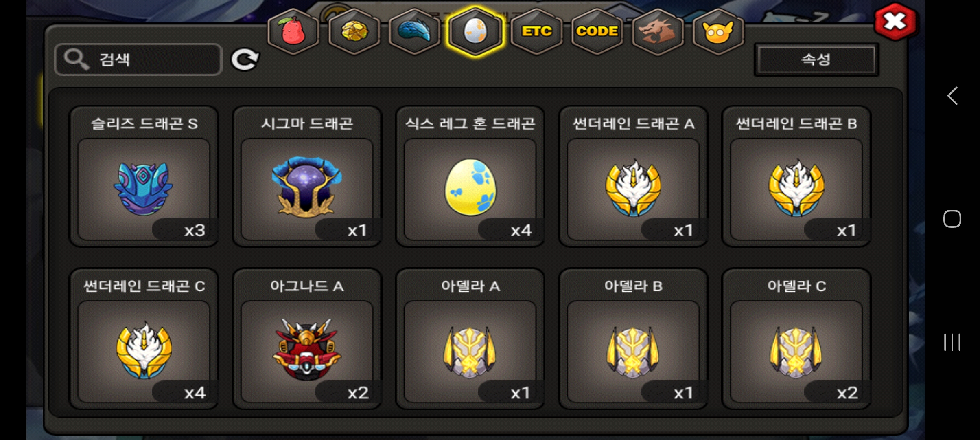Tap the Android back arrow
Screen dimensions: 980x440
[952, 96]
